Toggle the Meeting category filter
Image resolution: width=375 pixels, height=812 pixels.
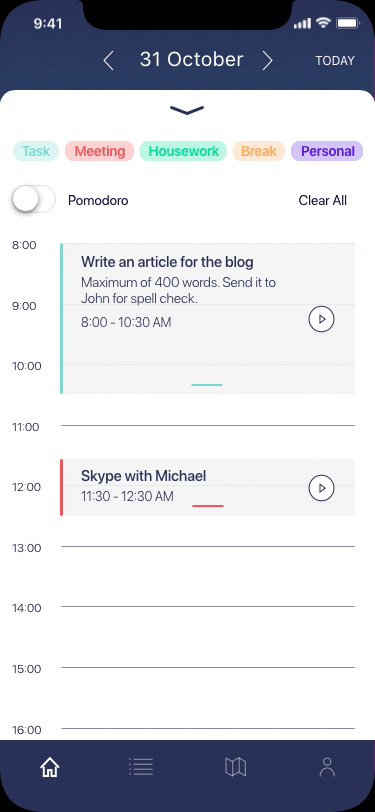click(x=99, y=151)
